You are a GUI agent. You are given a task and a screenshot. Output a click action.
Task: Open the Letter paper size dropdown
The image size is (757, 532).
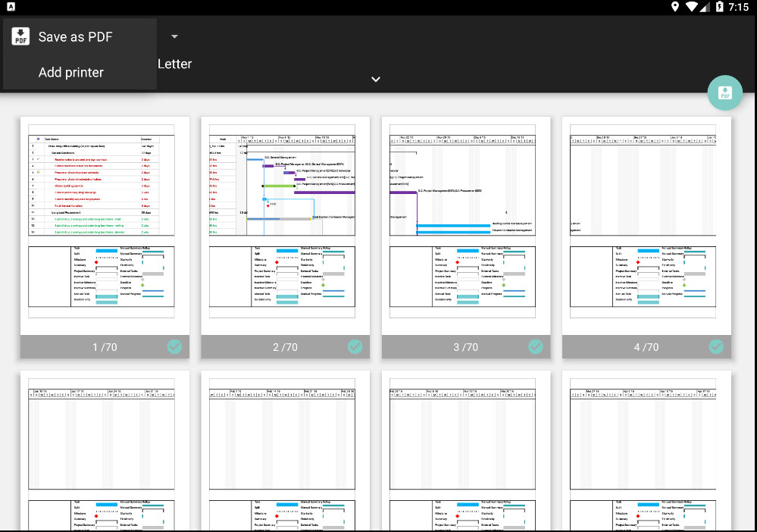tap(174, 64)
